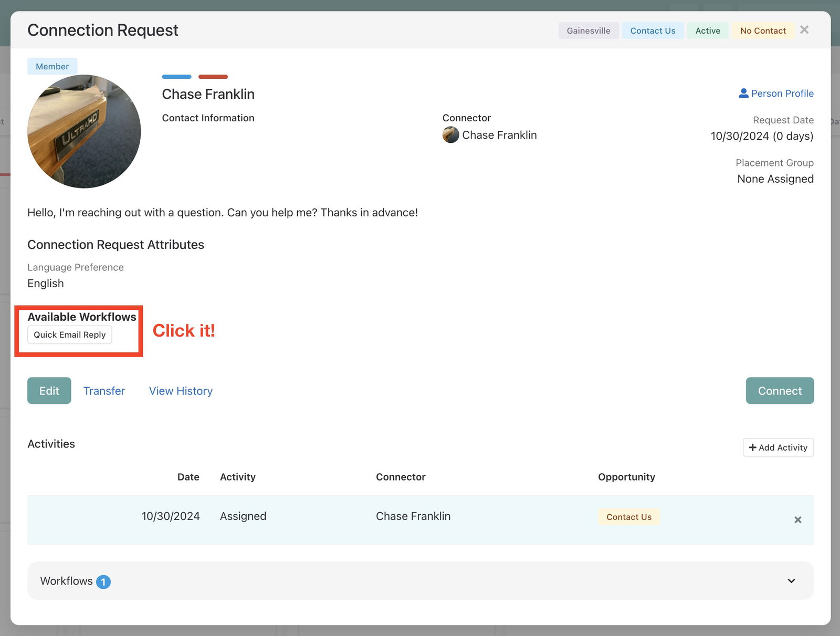Click the Workflows panel title
The width and height of the screenshot is (840, 636).
click(67, 581)
